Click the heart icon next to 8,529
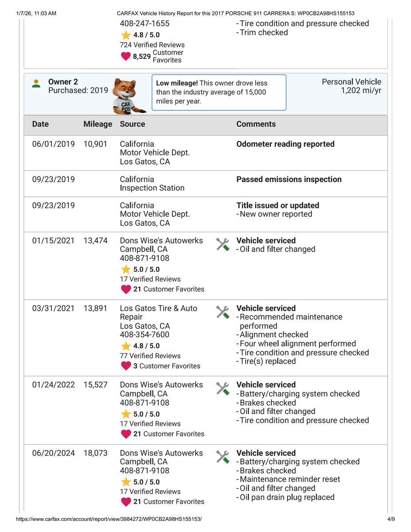This screenshot has height=532, width=411. pos(126,56)
